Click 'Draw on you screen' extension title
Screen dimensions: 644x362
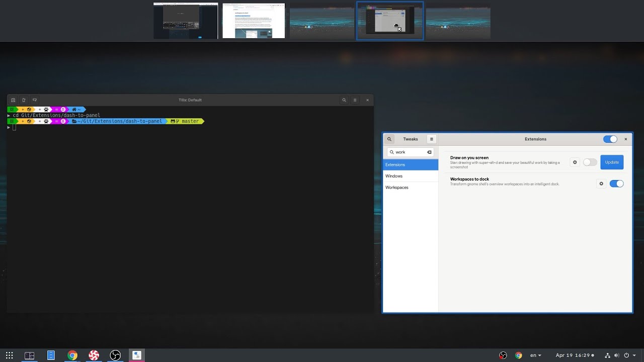pyautogui.click(x=469, y=158)
